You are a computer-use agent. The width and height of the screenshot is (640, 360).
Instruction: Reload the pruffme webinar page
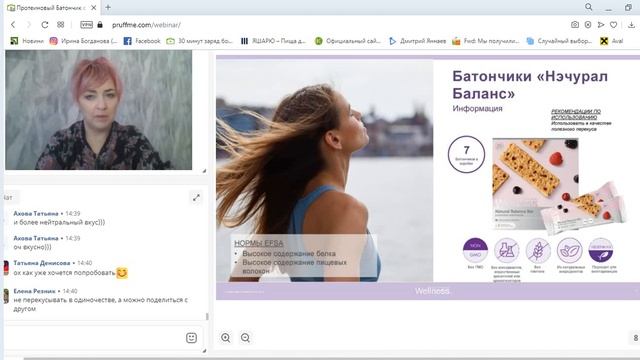point(44,25)
